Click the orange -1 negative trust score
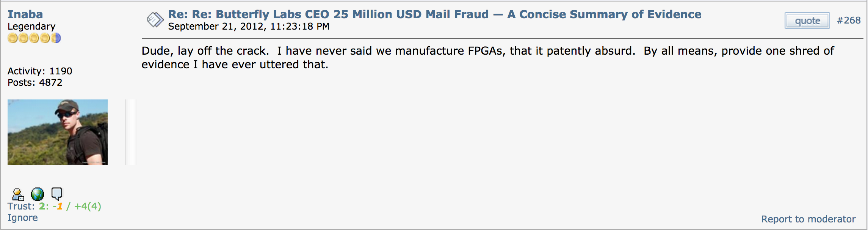868x230 pixels. 58,206
